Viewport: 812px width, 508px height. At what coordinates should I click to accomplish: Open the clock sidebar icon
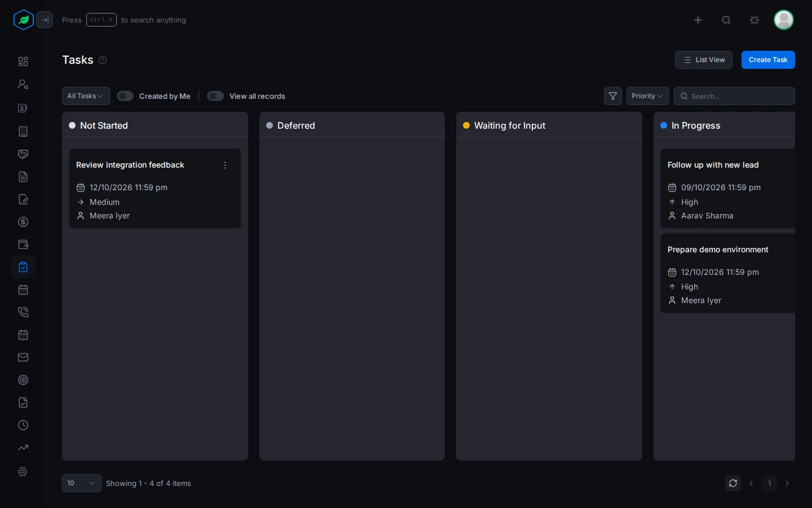(x=23, y=425)
